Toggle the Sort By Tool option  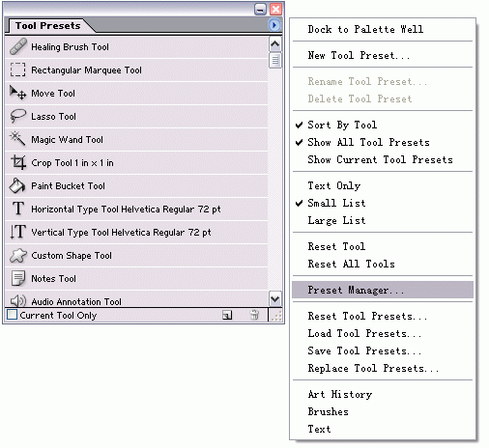[x=342, y=125]
